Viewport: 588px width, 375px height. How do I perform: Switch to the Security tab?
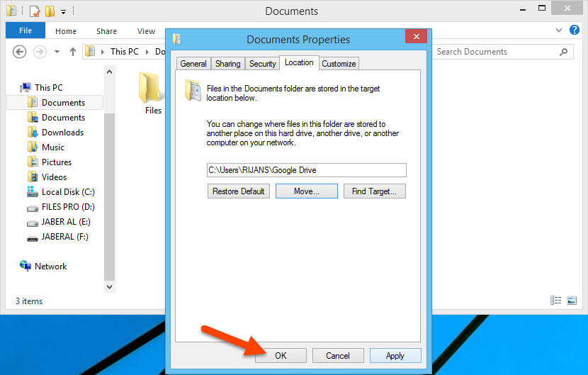pyautogui.click(x=262, y=64)
